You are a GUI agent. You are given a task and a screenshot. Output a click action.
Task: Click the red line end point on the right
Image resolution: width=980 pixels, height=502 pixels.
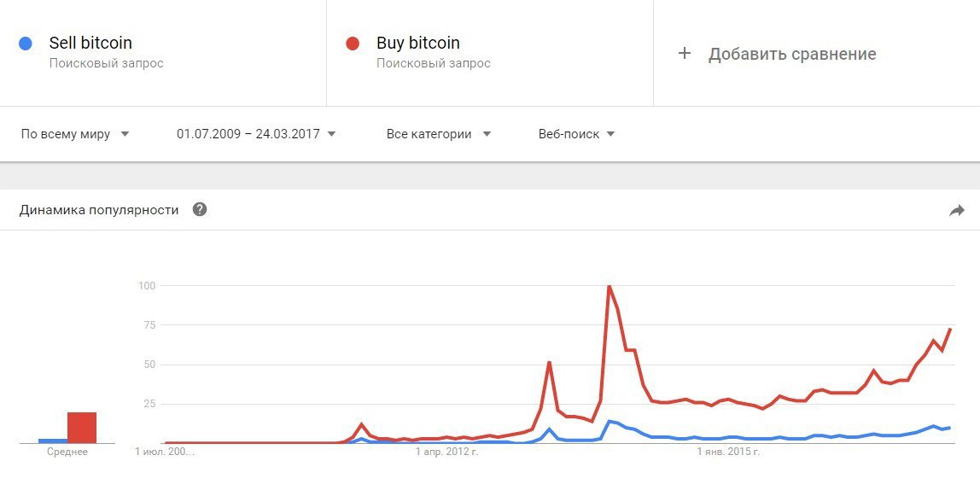pyautogui.click(x=950, y=329)
